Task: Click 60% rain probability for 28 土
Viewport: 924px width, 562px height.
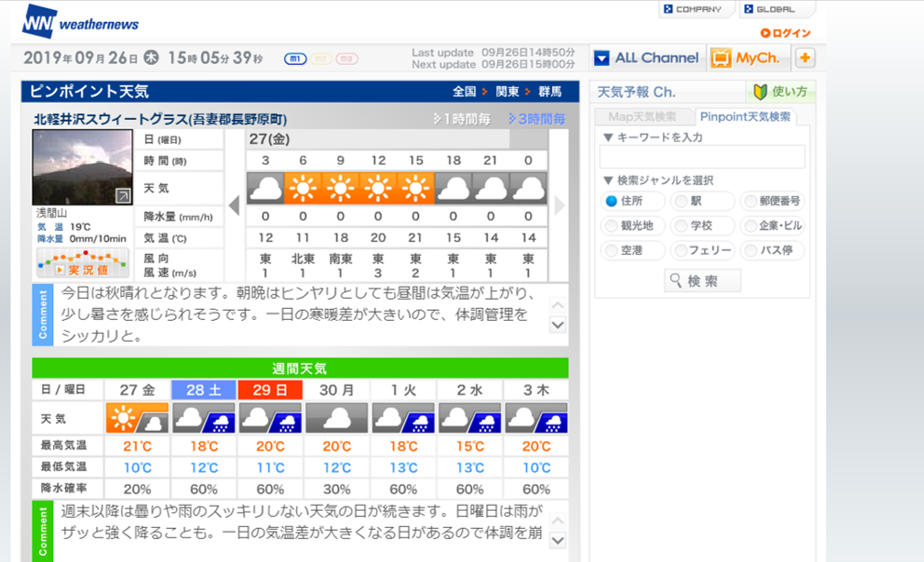Action: pyautogui.click(x=203, y=489)
